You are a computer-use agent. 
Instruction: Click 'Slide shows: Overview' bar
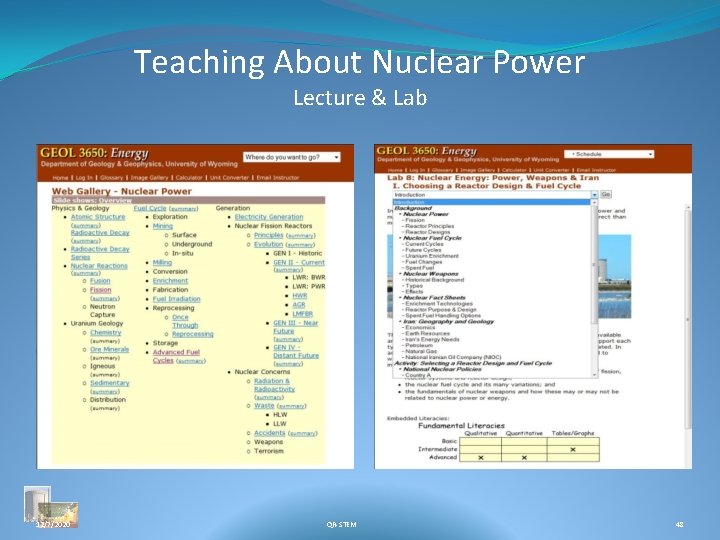[x=188, y=201]
